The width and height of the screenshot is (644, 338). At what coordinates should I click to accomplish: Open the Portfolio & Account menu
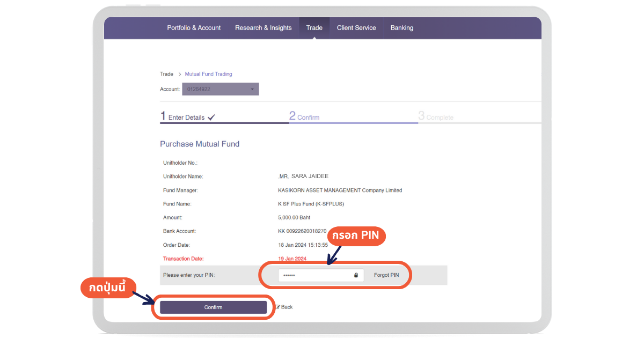pos(194,28)
